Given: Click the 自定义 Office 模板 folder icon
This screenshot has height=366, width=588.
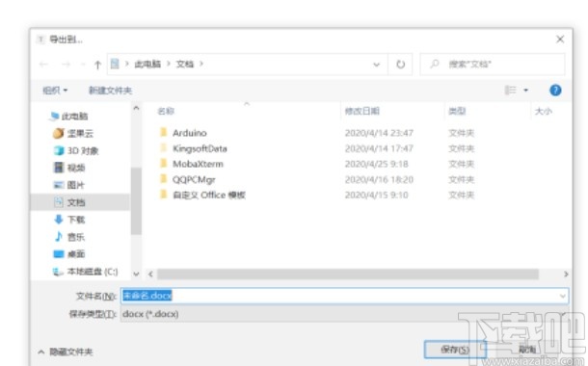Looking at the screenshot, I should click(163, 194).
